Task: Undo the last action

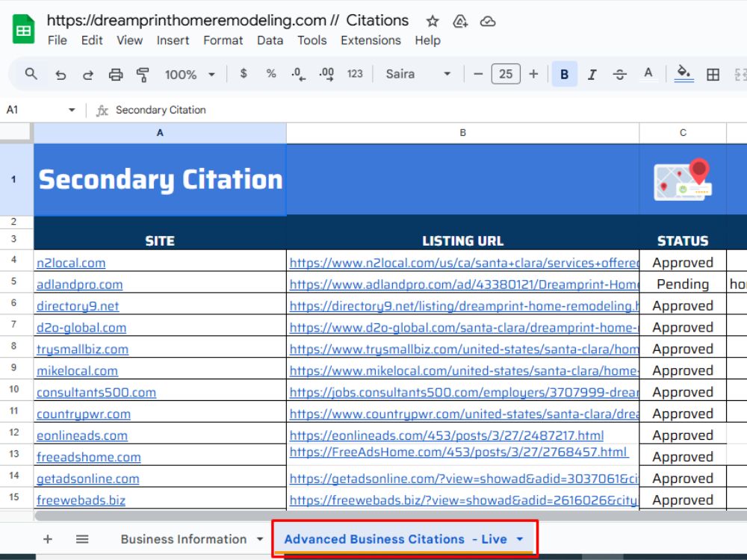Action: tap(61, 74)
